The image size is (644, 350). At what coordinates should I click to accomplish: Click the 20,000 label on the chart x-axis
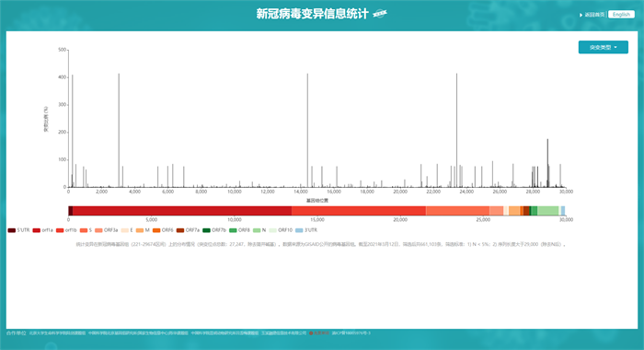400,192
